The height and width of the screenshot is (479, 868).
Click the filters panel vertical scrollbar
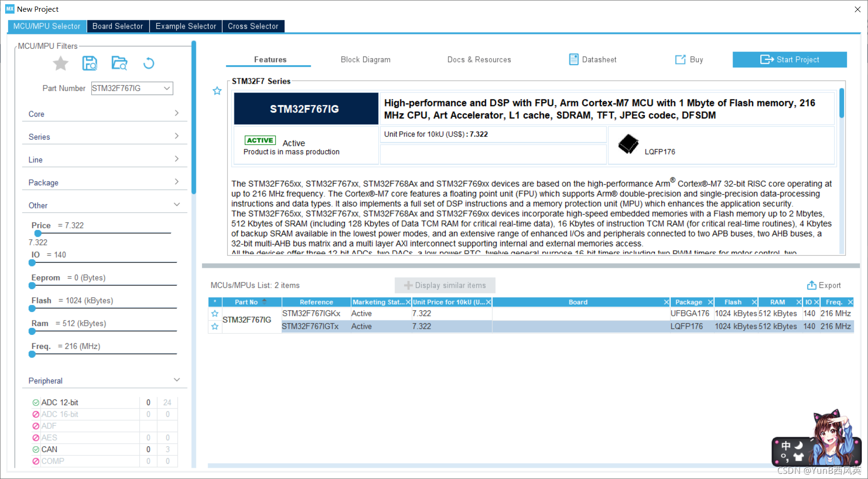coord(194,117)
